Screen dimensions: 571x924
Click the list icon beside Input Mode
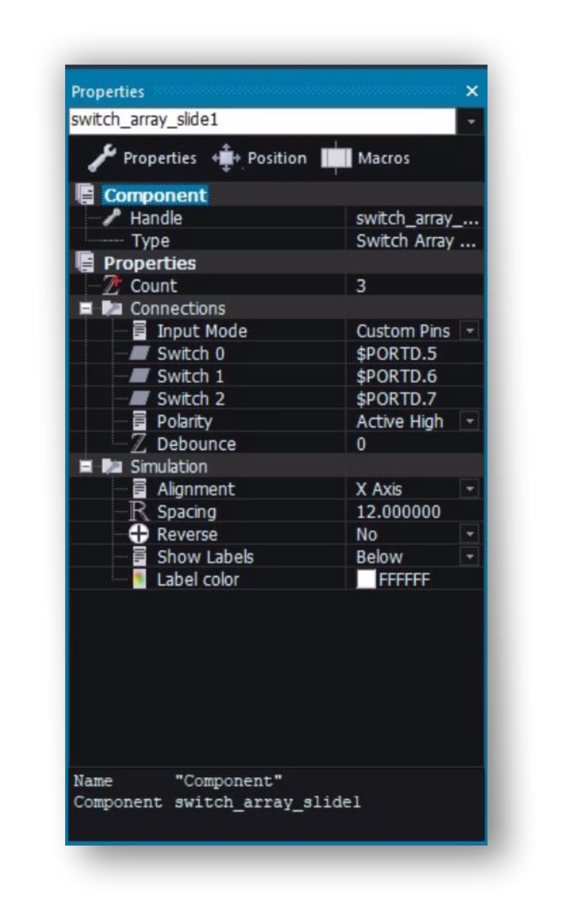coord(139,331)
